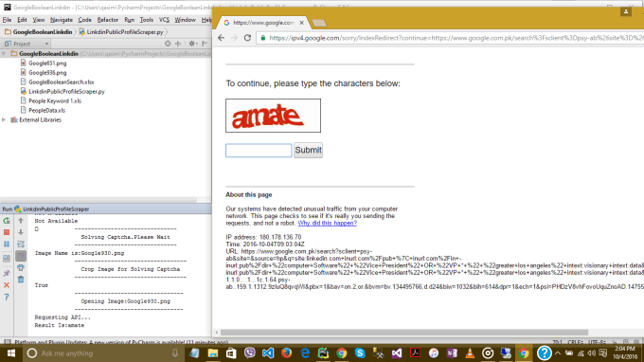Hide the Project tool window
Image resolution: width=644 pixels, height=362 pixels.
click(205, 44)
